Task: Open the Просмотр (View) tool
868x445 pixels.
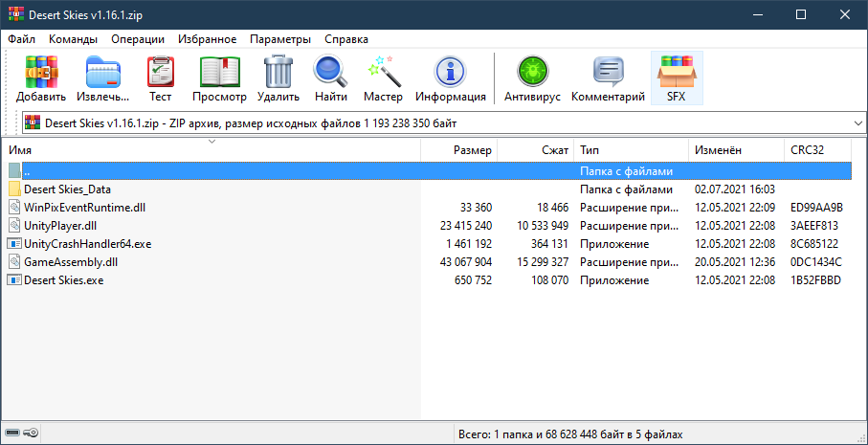Action: pos(219,78)
